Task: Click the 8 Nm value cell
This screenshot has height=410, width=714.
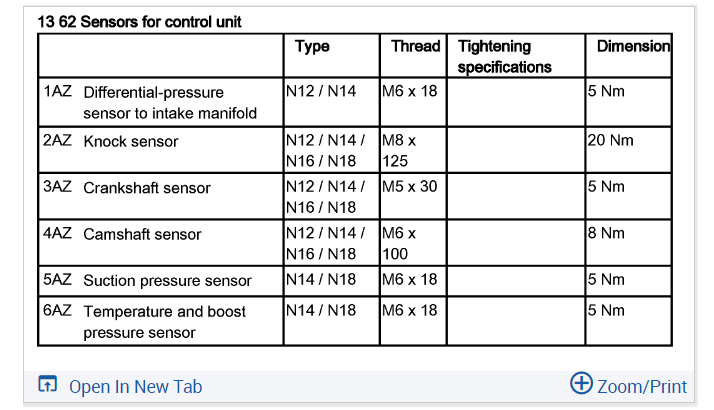Action: [607, 233]
